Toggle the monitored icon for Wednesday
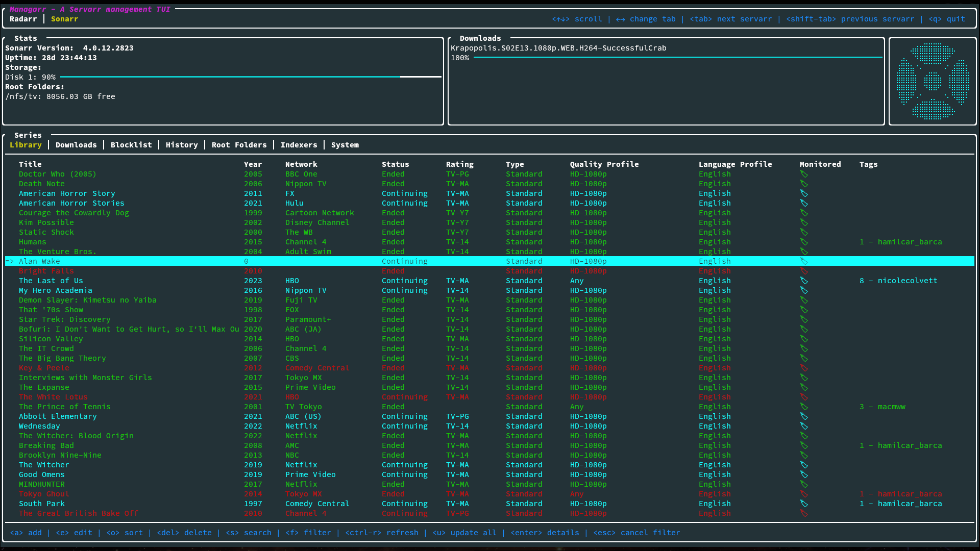 click(804, 426)
